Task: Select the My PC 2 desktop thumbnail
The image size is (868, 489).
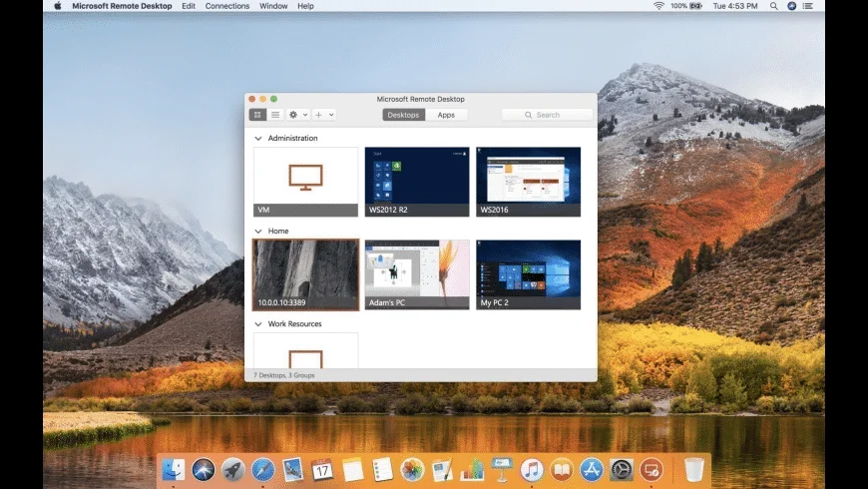Action: tap(528, 274)
